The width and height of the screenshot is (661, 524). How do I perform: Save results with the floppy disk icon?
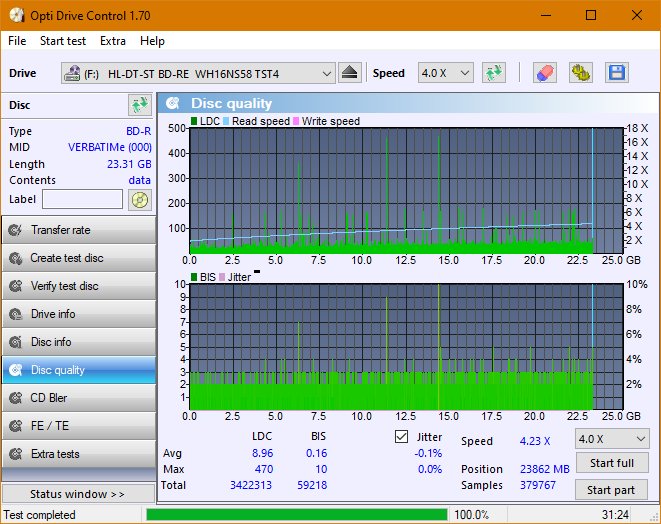tap(617, 73)
